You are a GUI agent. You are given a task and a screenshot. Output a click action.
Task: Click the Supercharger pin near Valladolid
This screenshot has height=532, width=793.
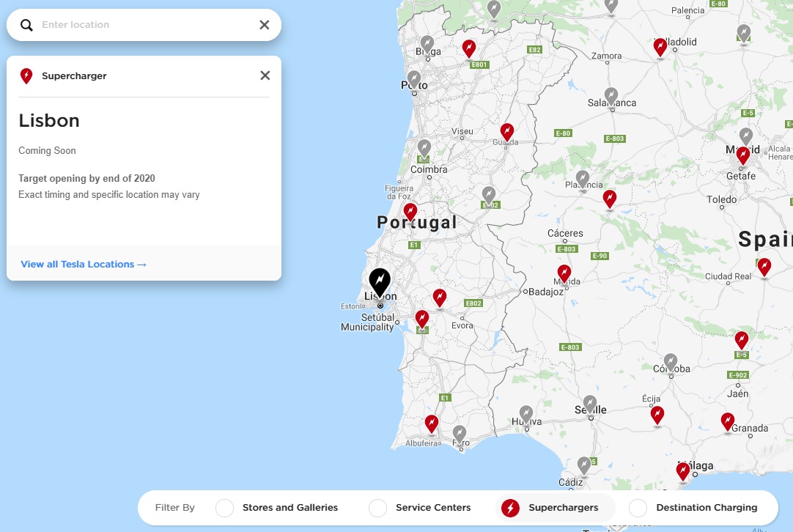pyautogui.click(x=659, y=47)
